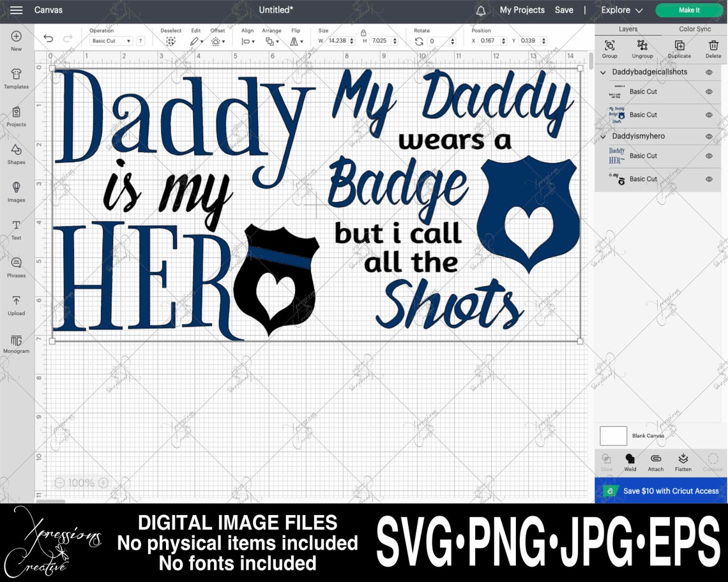Weld the selected layers
Image resolution: width=728 pixels, height=582 pixels.
click(x=630, y=461)
